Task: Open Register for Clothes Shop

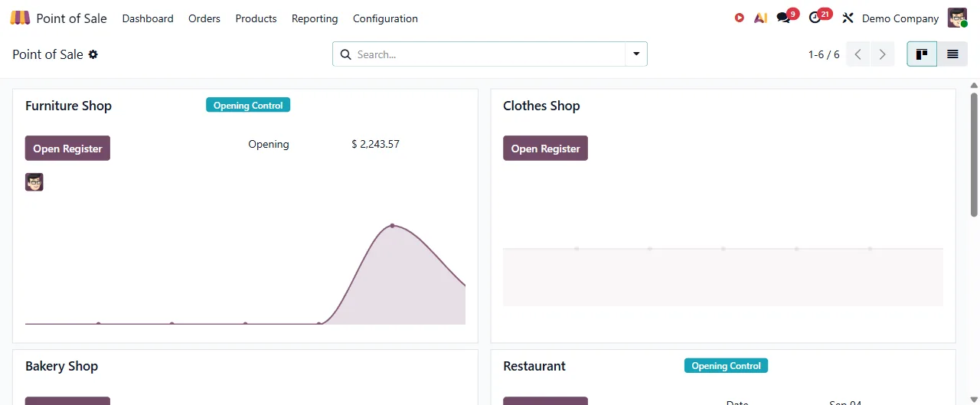Action: pos(545,149)
